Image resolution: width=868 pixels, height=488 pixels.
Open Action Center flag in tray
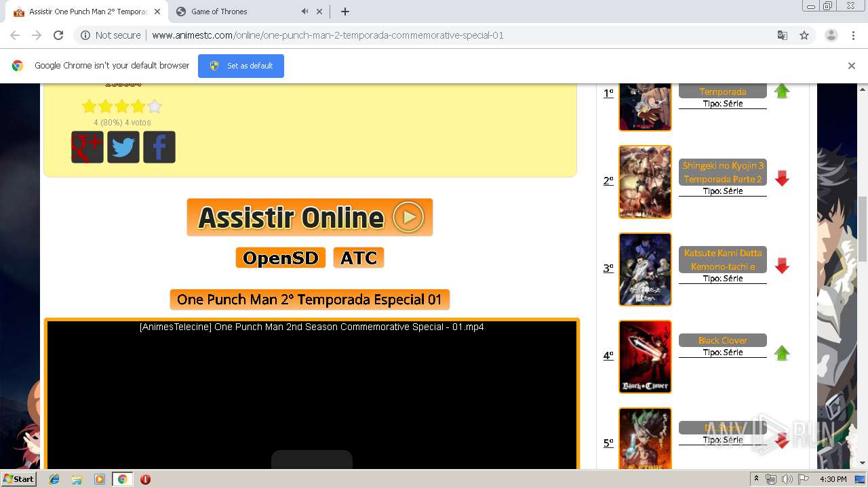[804, 479]
